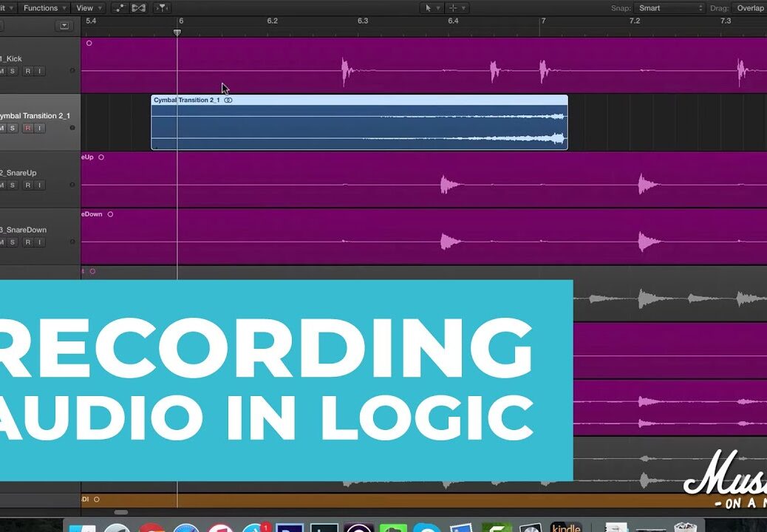This screenshot has height=532, width=767.
Task: Record-enable the 1_Kick track
Action: [x=28, y=72]
